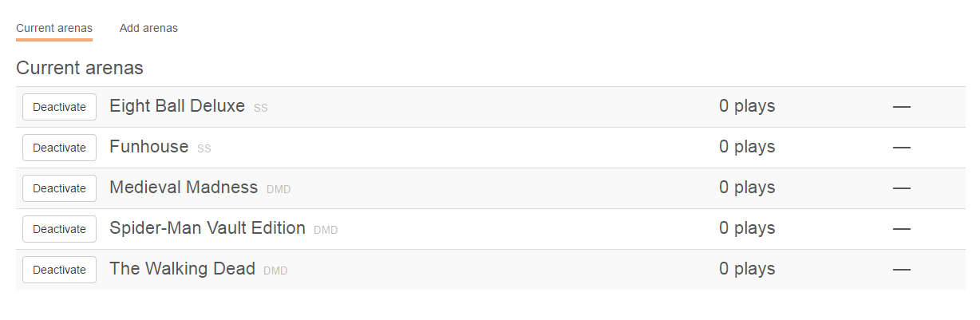The image size is (980, 320).
Task: Deactivate the Funhouse arena
Action: coord(59,148)
